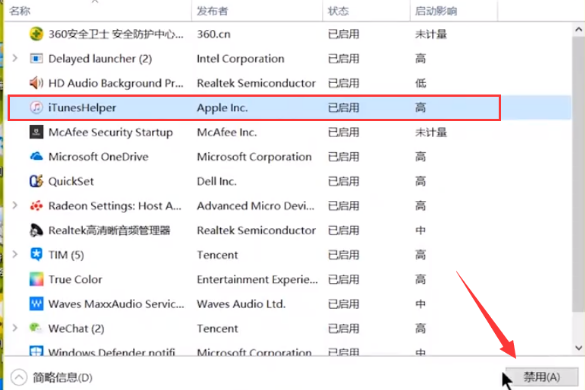585x390 pixels.
Task: Click the 禁用(A) button
Action: (542, 377)
